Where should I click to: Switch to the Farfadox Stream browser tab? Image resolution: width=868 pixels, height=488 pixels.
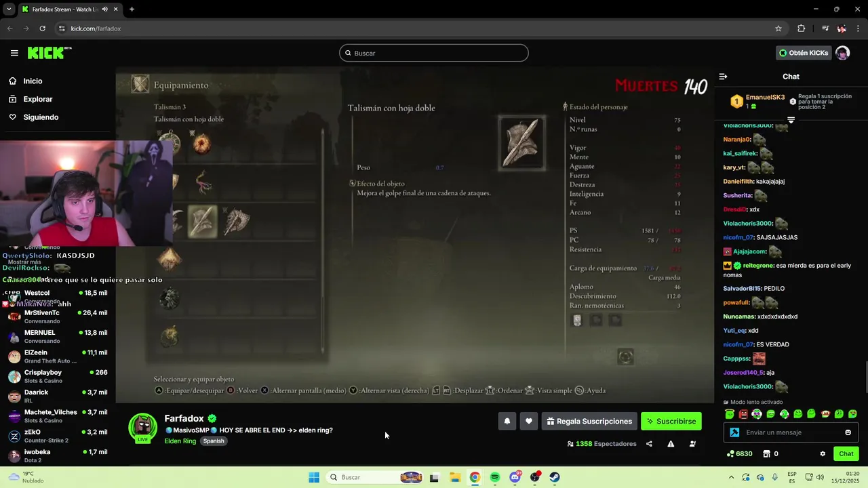(x=69, y=9)
